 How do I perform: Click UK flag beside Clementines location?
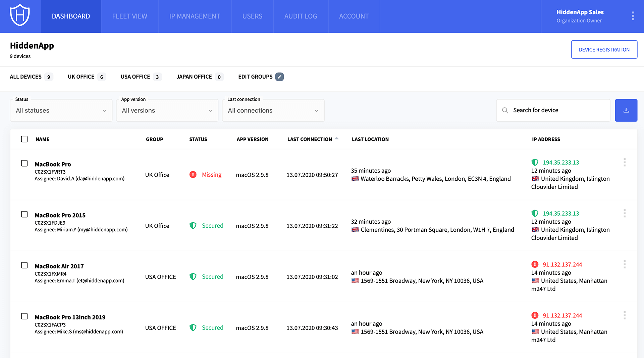(x=355, y=230)
